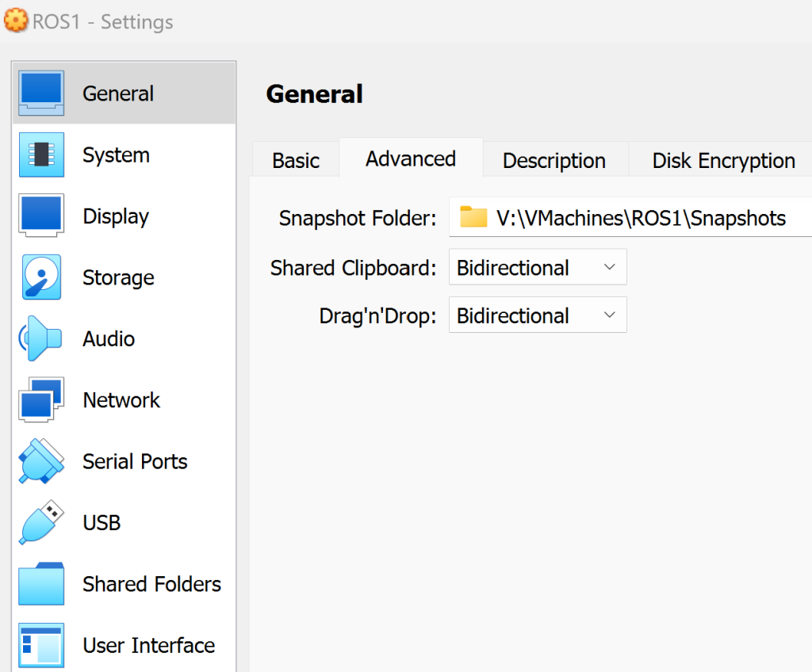Click the Shared Folders label in sidebar

tap(151, 584)
